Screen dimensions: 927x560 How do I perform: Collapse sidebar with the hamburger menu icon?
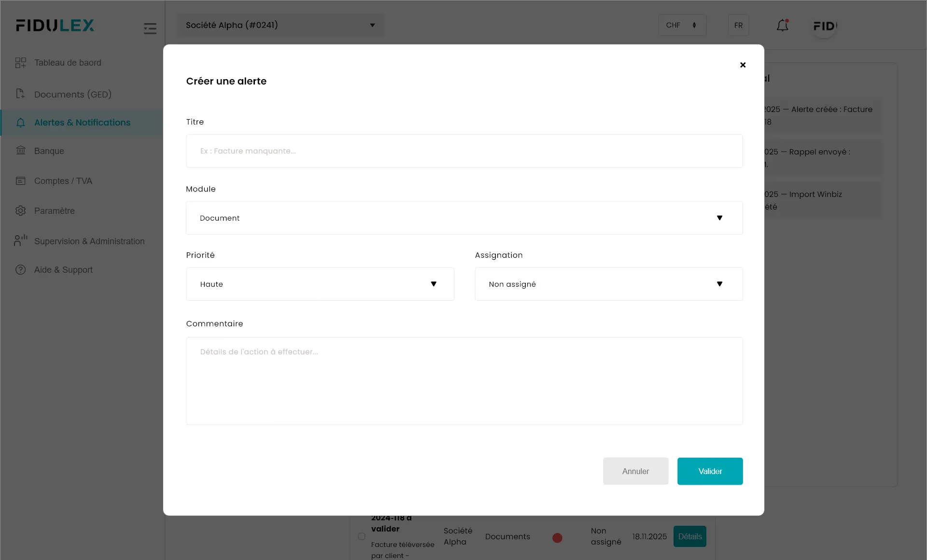tap(150, 28)
